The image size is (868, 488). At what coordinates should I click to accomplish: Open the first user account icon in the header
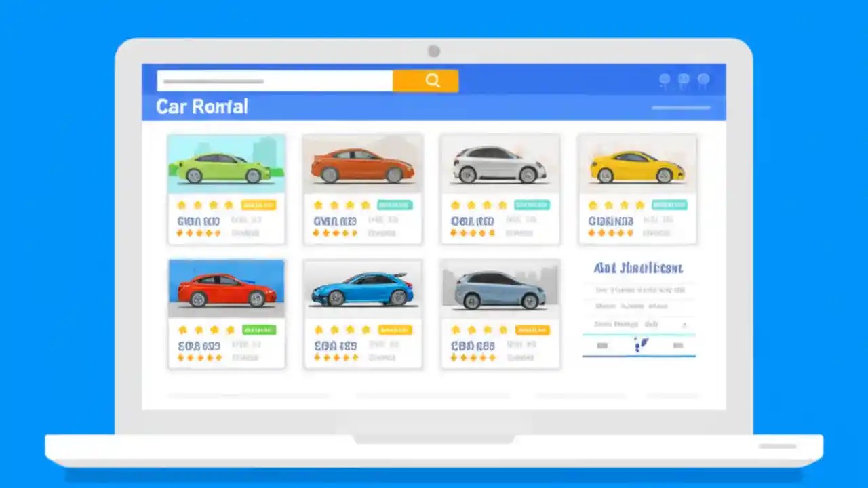click(x=665, y=80)
